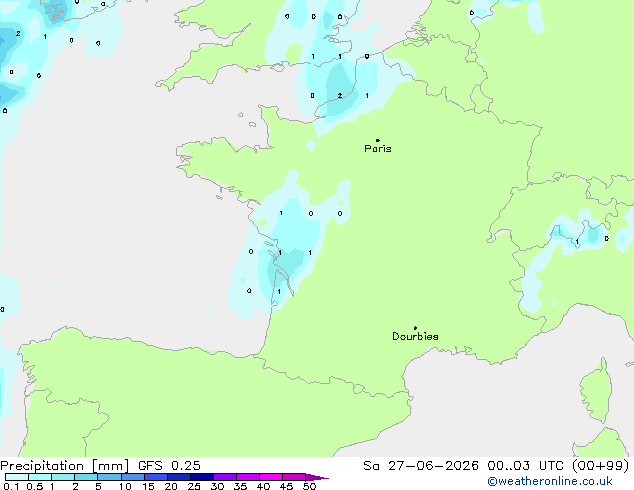Pick the legend swatch between 30 and 35
This screenshot has width=634, height=490.
(225, 477)
